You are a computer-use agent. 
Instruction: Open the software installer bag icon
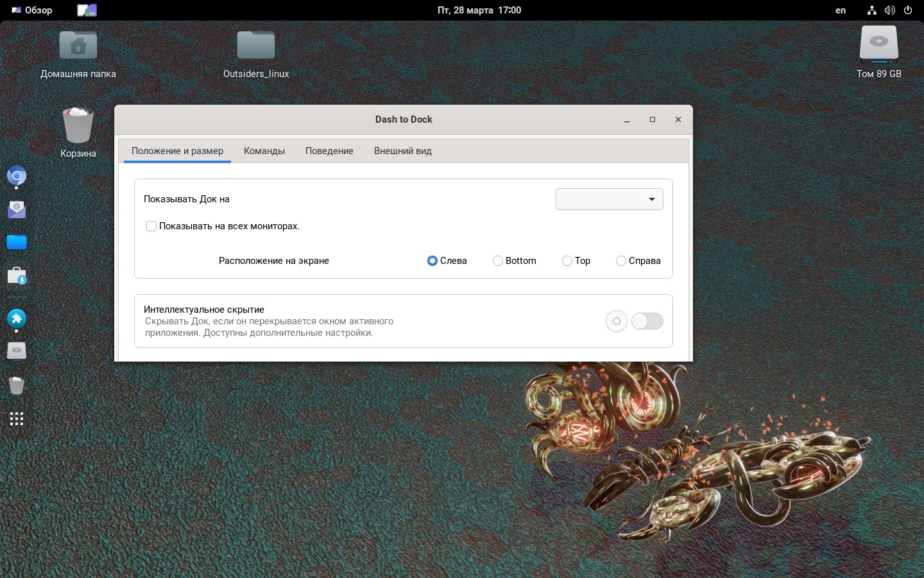pyautogui.click(x=17, y=276)
